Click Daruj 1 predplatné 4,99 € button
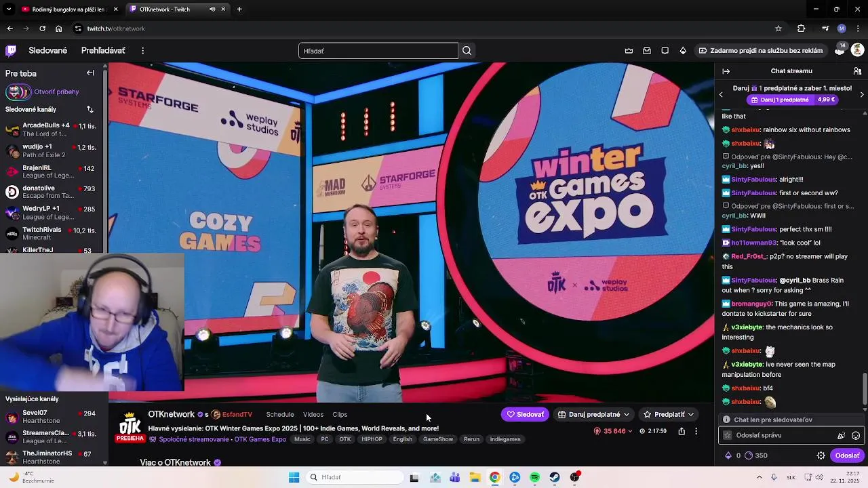 tap(792, 100)
